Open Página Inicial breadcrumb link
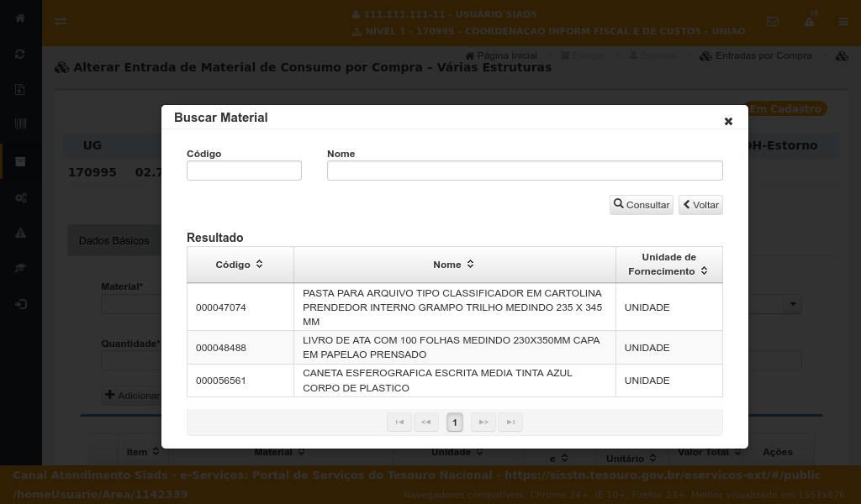This screenshot has width=861, height=504. pos(501,55)
